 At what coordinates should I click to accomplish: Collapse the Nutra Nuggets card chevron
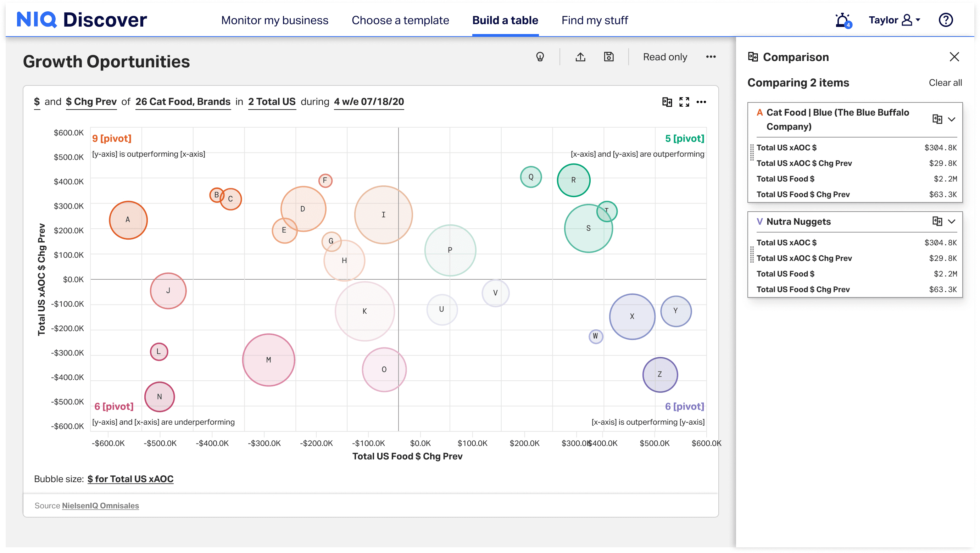(952, 221)
